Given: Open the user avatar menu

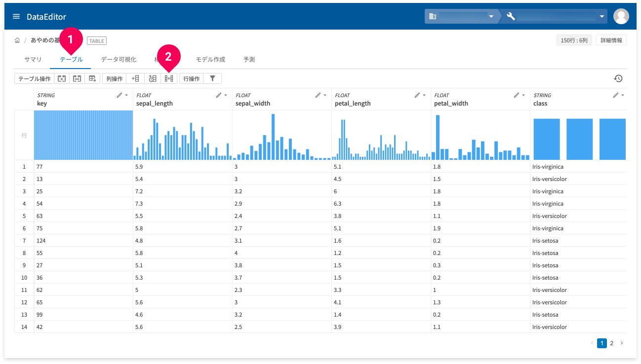Looking at the screenshot, I should coord(621,16).
